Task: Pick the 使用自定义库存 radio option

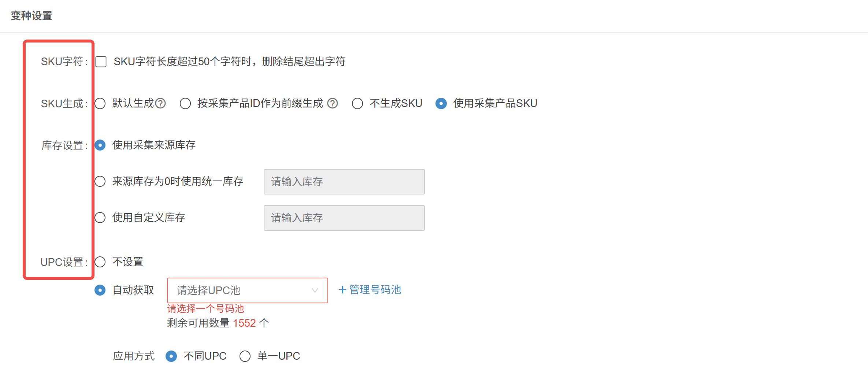Action: coord(100,218)
